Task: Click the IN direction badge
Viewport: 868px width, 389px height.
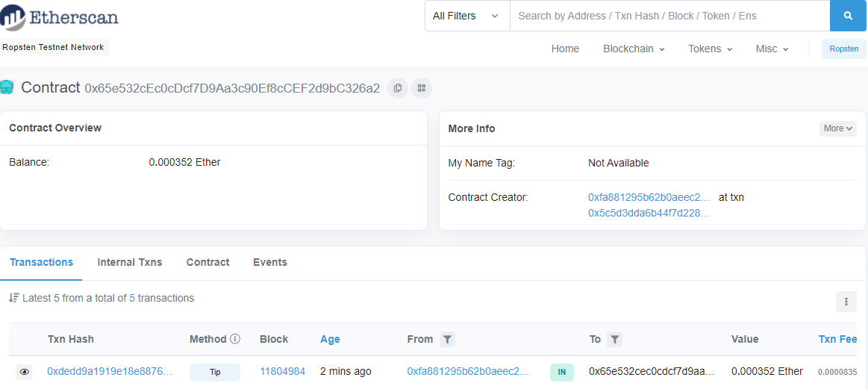Action: pyautogui.click(x=562, y=373)
